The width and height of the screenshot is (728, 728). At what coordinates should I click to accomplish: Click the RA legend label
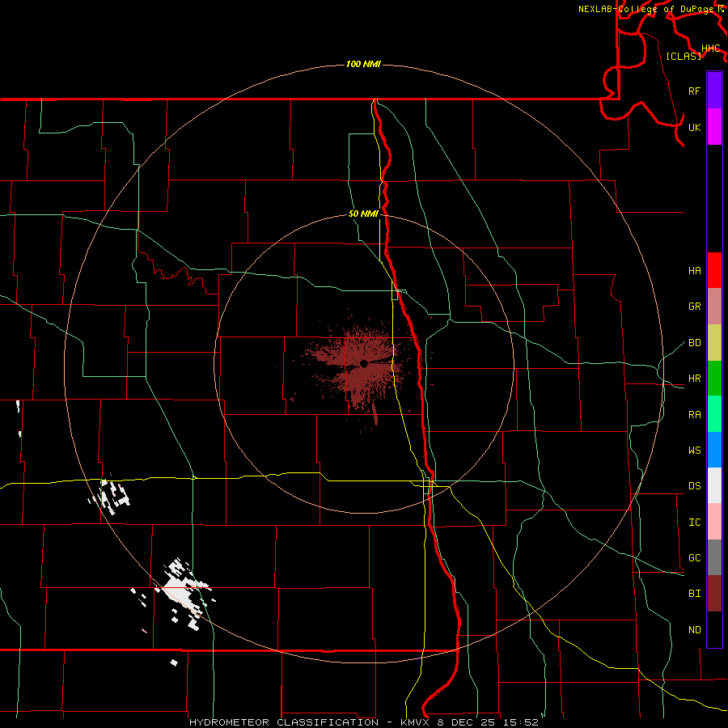coord(694,414)
